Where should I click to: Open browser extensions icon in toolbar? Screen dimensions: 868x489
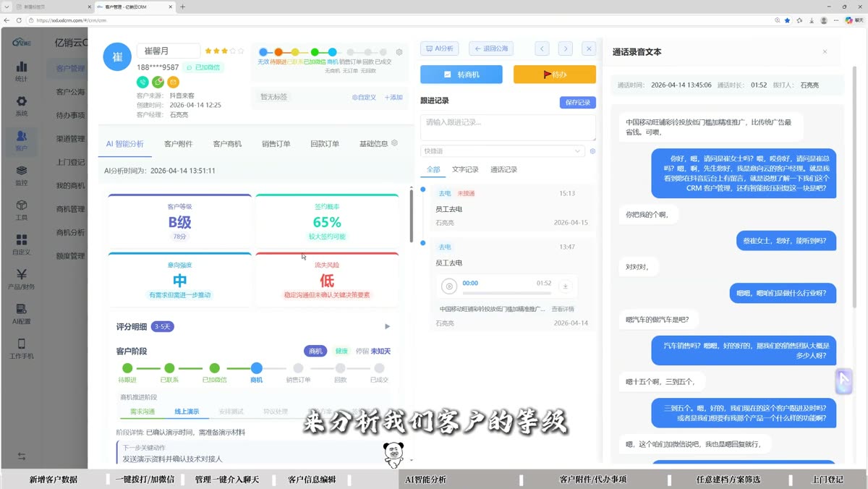799,20
